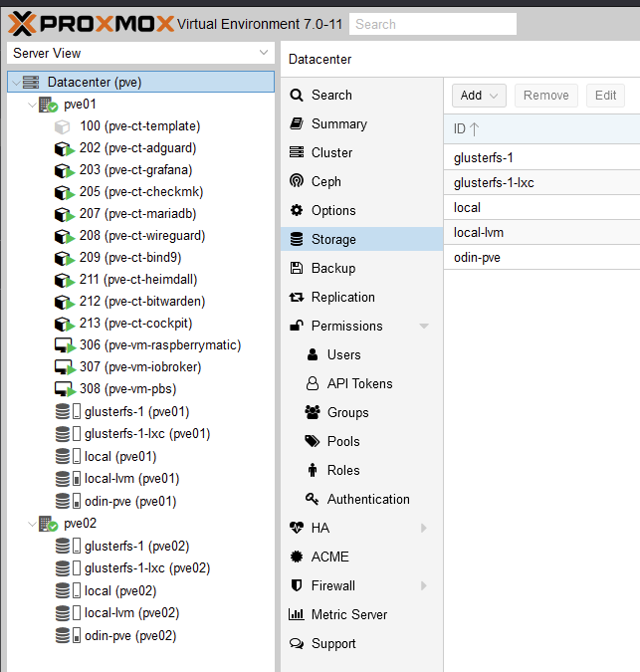Open the Groups permissions page
This screenshot has width=640, height=672.
361,412
